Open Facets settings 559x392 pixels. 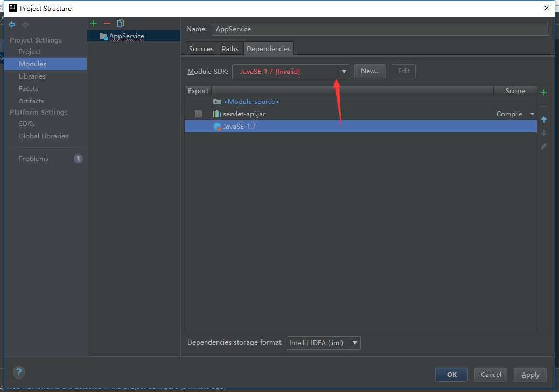[x=28, y=89]
